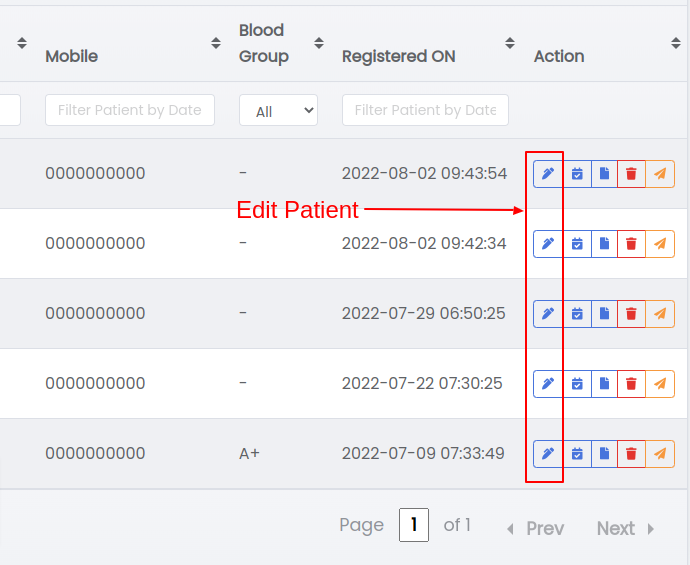The height and width of the screenshot is (565, 690).
Task: Click calendar icon for 2022-07-22 patient
Action: click(577, 384)
